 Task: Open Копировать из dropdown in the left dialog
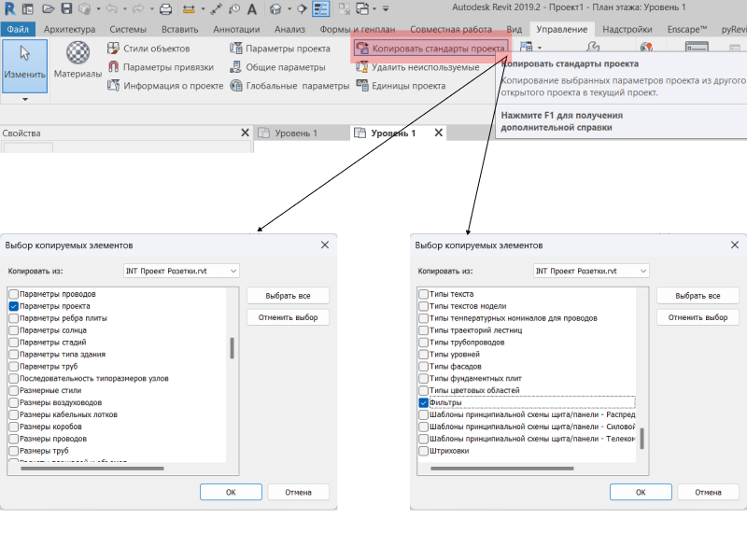(x=181, y=271)
